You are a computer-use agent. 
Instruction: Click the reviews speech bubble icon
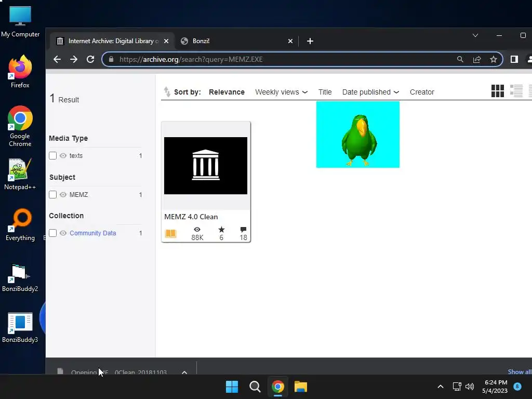click(x=243, y=230)
